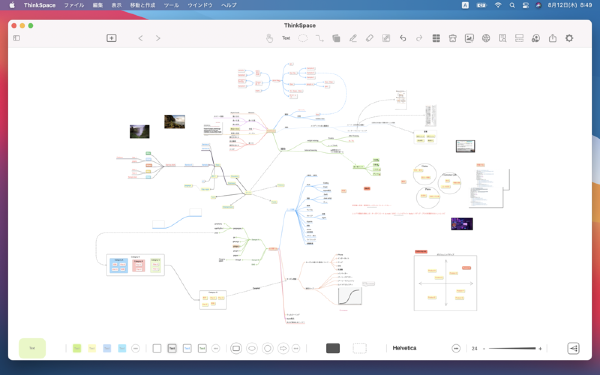Click the bookmark search icon
The height and width of the screenshot is (375, 600).
click(x=502, y=38)
